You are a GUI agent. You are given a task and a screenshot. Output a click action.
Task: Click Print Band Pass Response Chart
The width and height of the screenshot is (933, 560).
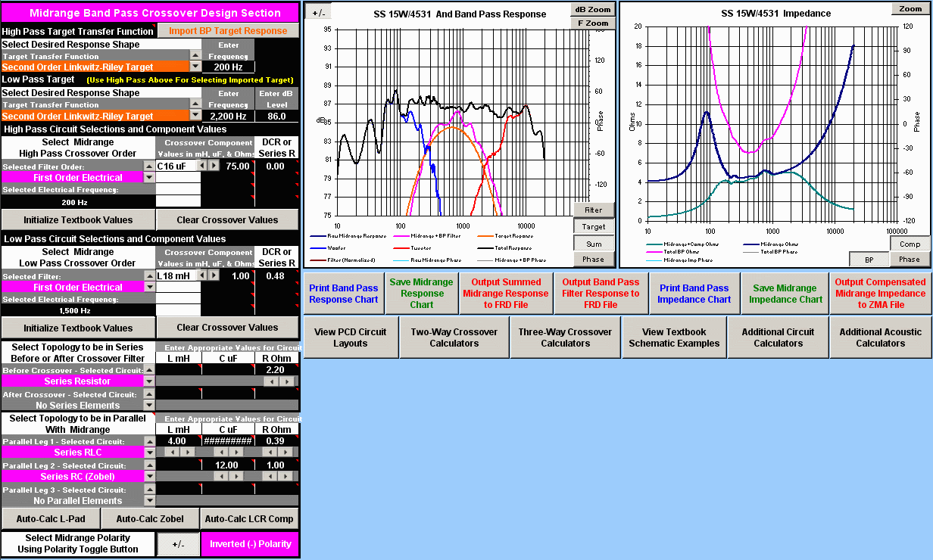[343, 294]
